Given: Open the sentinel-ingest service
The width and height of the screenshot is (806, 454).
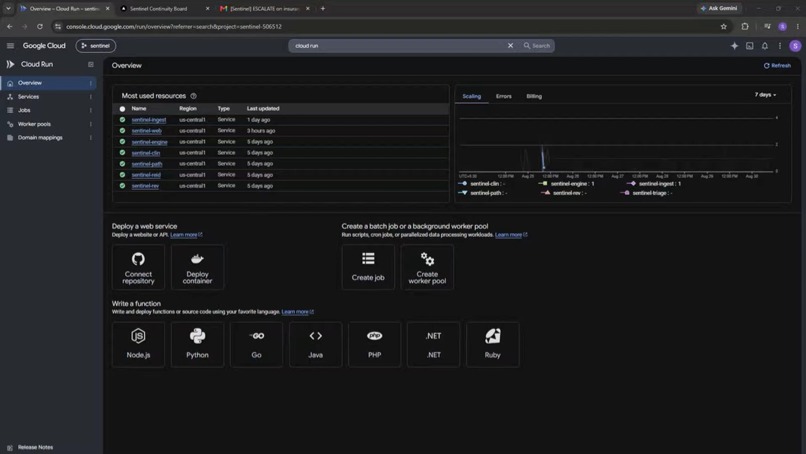Looking at the screenshot, I should (x=149, y=120).
